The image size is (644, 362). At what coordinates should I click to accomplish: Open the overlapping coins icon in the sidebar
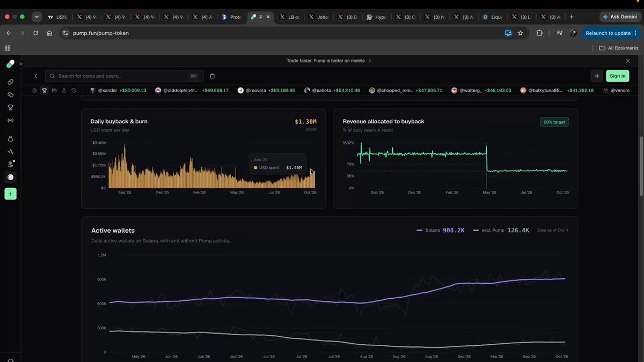tap(10, 95)
